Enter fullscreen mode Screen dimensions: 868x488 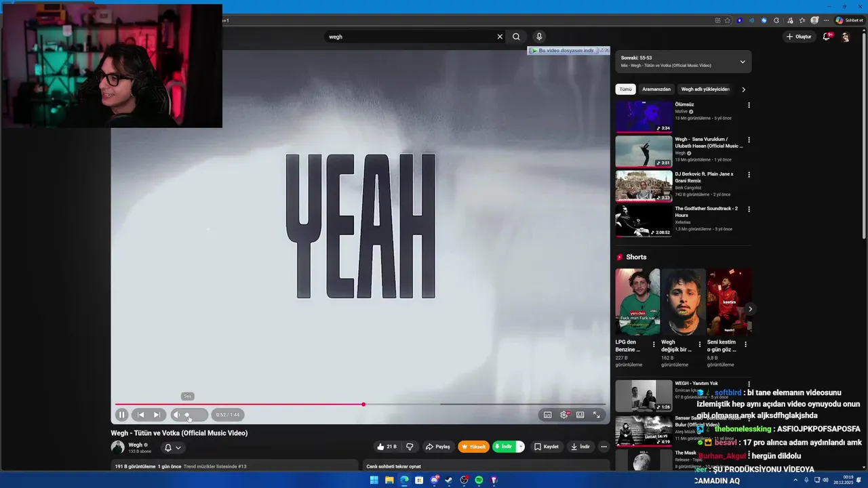pos(597,415)
